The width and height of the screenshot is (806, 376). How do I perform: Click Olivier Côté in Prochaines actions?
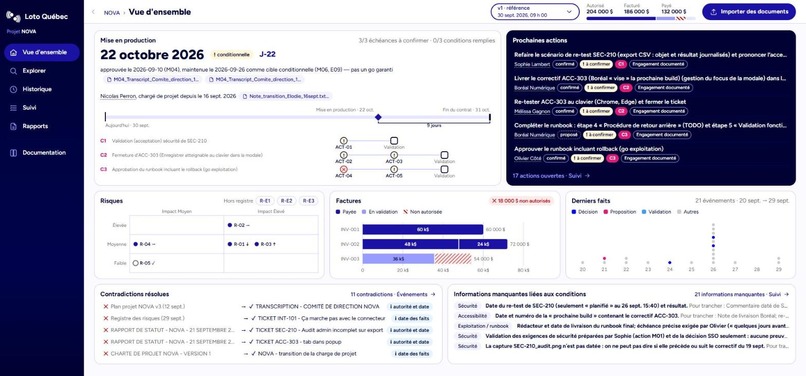pos(527,158)
